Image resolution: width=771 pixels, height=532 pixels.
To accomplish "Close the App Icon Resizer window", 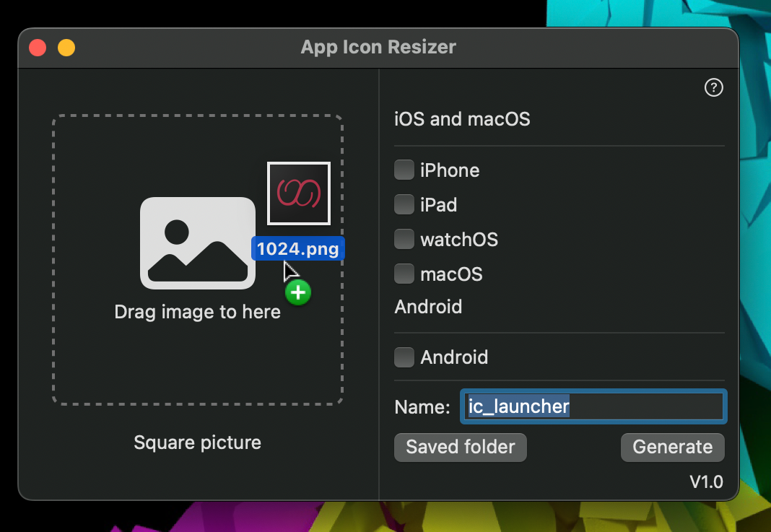I will pyautogui.click(x=38, y=48).
